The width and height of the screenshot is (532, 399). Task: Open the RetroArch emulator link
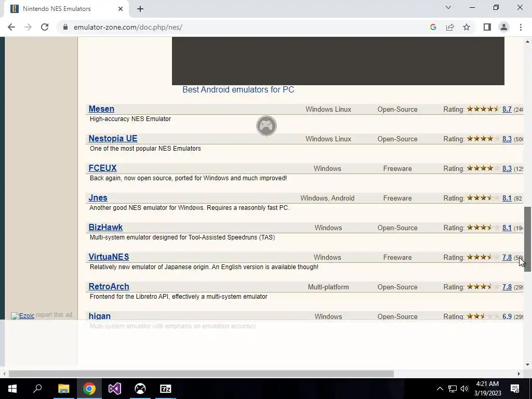[109, 286]
